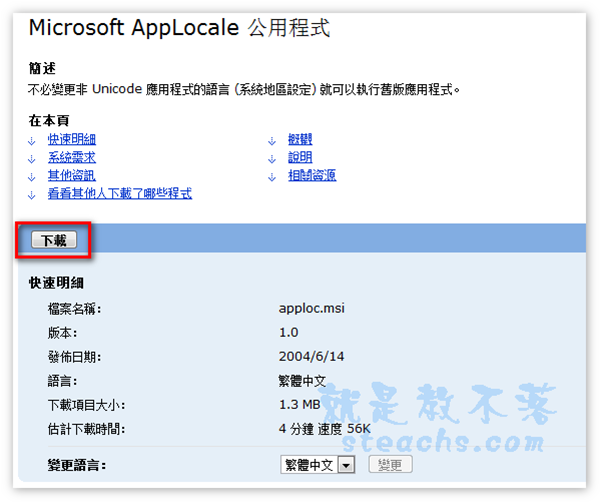Click the 4 分鐘 速度 56K estimate text
This screenshot has width=600, height=502.
pos(324,429)
